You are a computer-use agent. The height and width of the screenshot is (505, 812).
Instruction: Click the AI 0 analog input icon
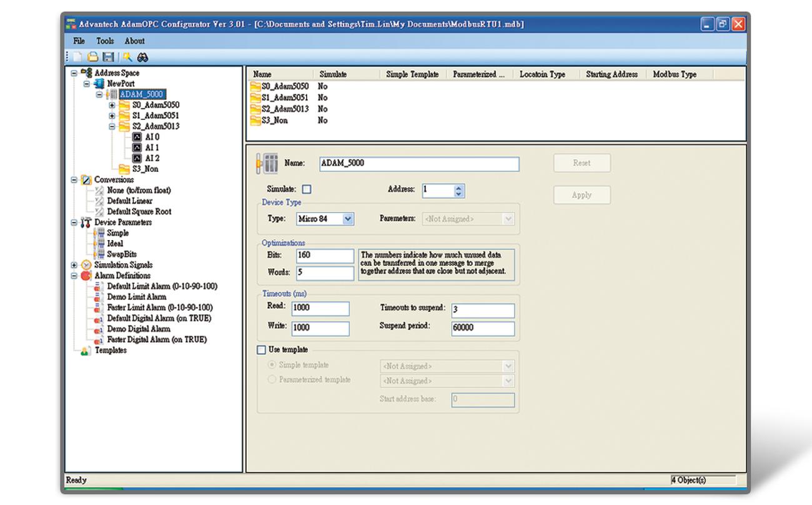[x=137, y=137]
